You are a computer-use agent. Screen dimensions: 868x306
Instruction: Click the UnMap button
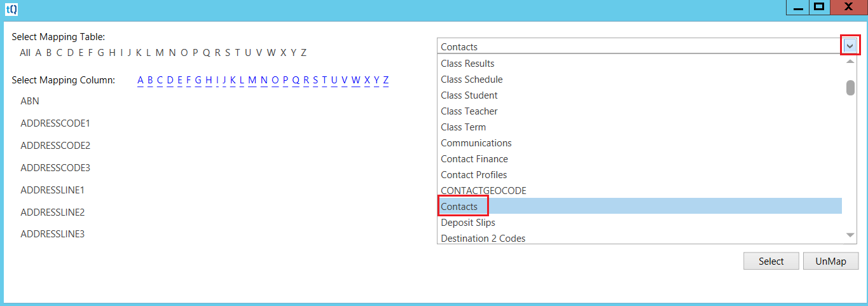(831, 261)
